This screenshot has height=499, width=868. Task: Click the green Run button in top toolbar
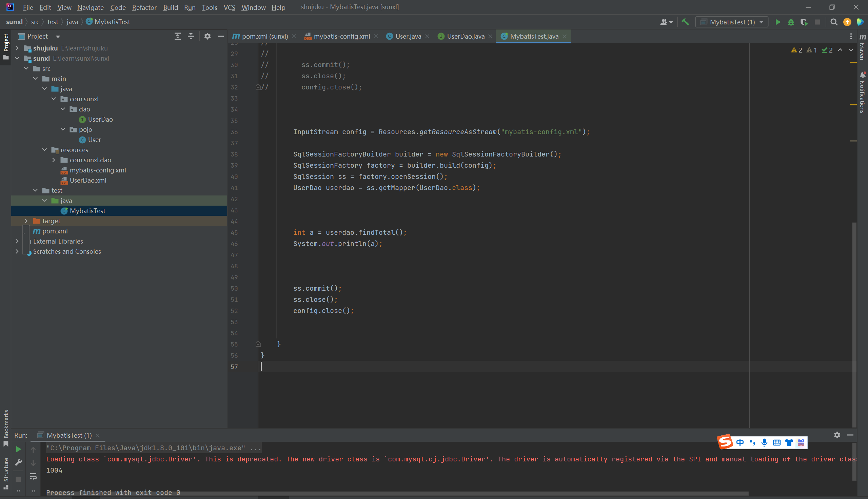click(778, 22)
